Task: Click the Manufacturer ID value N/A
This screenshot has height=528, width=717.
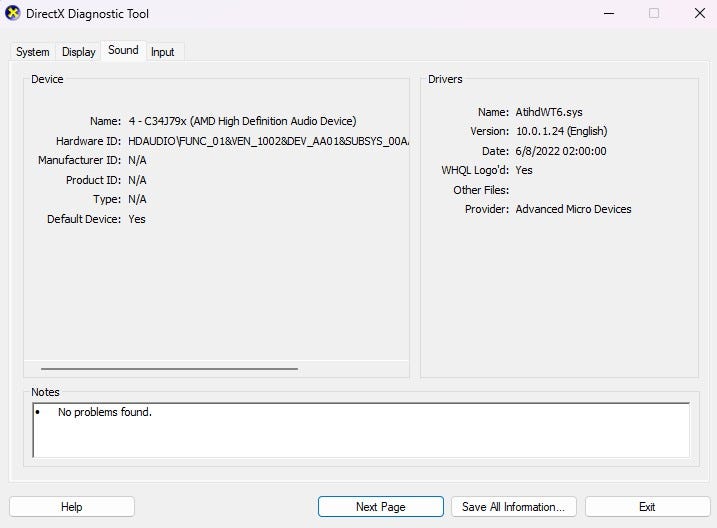Action: point(137,160)
